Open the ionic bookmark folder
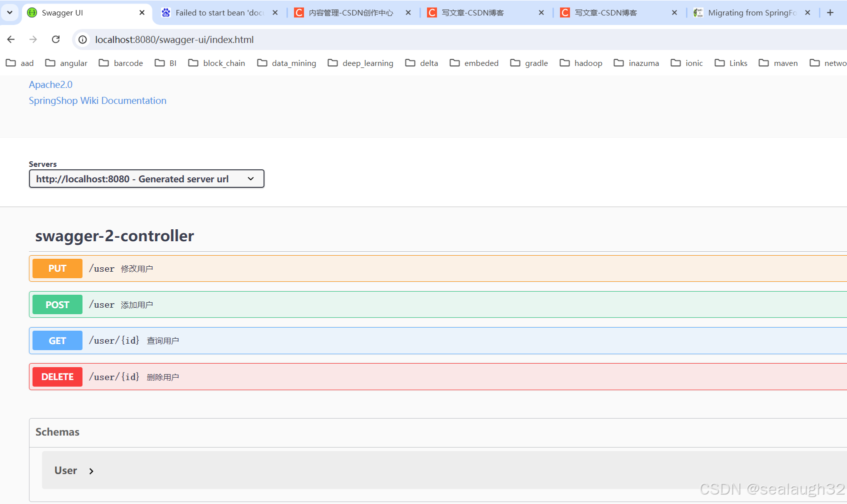The width and height of the screenshot is (847, 504). point(686,63)
